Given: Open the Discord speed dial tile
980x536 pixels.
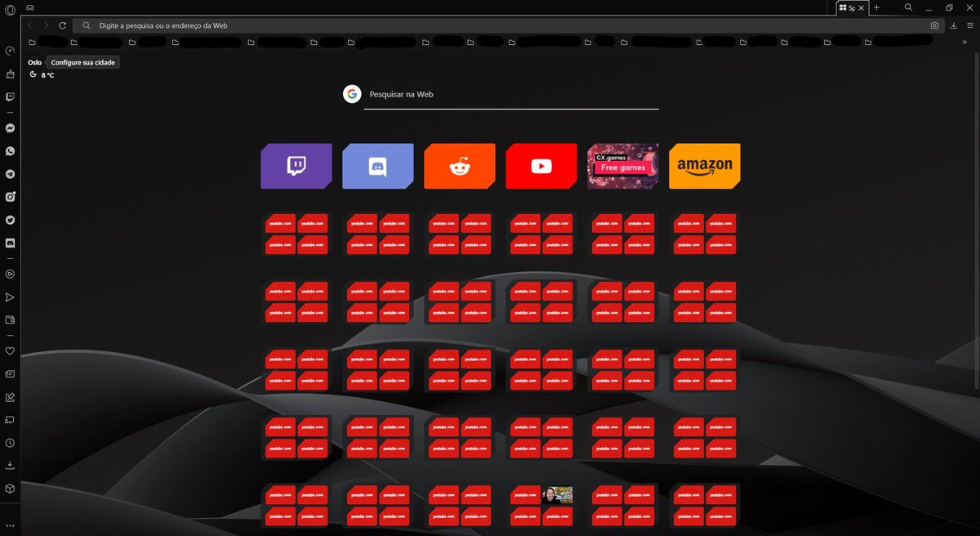Looking at the screenshot, I should tap(378, 166).
